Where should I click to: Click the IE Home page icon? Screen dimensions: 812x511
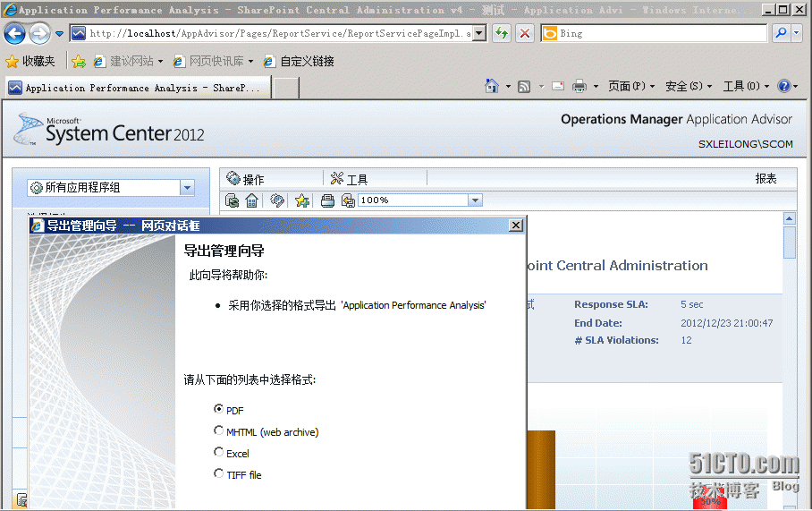point(492,86)
